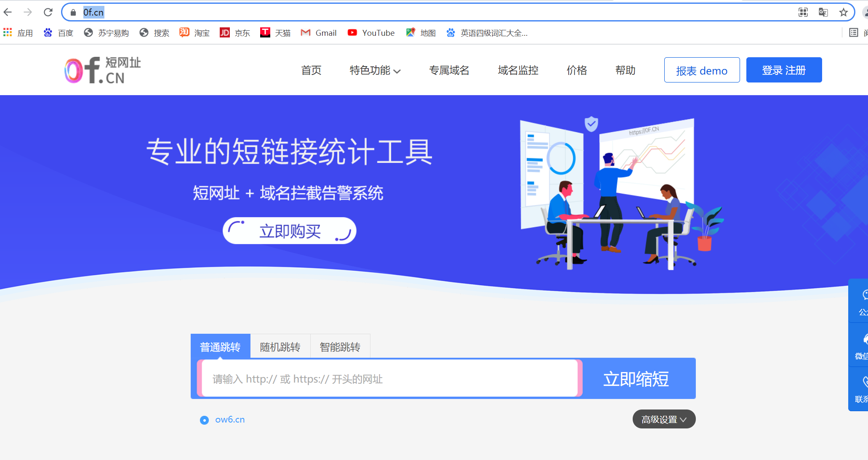The width and height of the screenshot is (868, 460).
Task: Select the ow6.cn domain radio button
Action: click(x=205, y=420)
